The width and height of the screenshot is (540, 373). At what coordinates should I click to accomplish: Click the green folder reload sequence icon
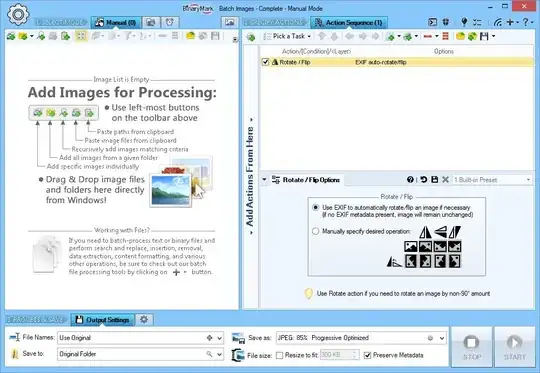pyautogui.click(x=472, y=36)
